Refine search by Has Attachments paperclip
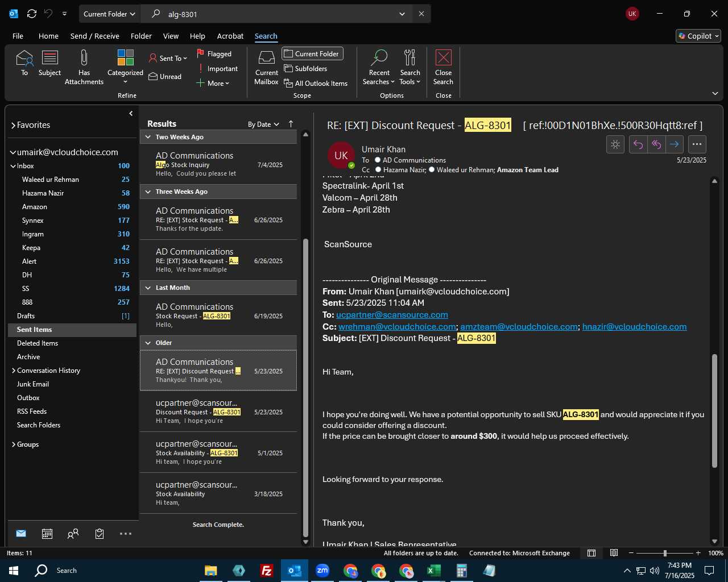Image resolution: width=728 pixels, height=582 pixels. pyautogui.click(x=84, y=68)
